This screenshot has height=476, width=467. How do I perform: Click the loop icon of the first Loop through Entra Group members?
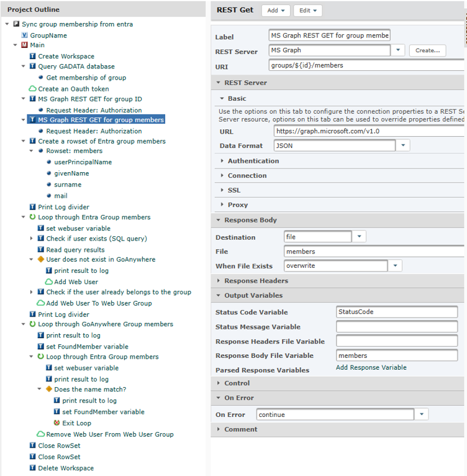[32, 217]
